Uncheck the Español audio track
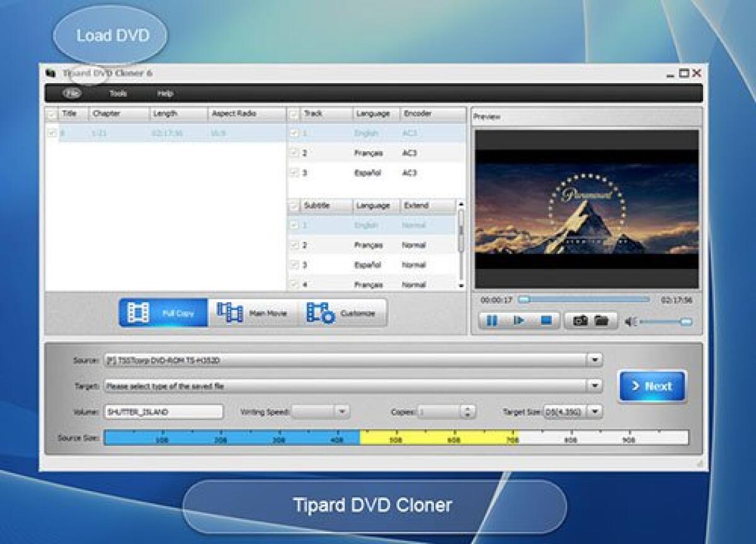Image resolution: width=756 pixels, height=544 pixels. 295,173
